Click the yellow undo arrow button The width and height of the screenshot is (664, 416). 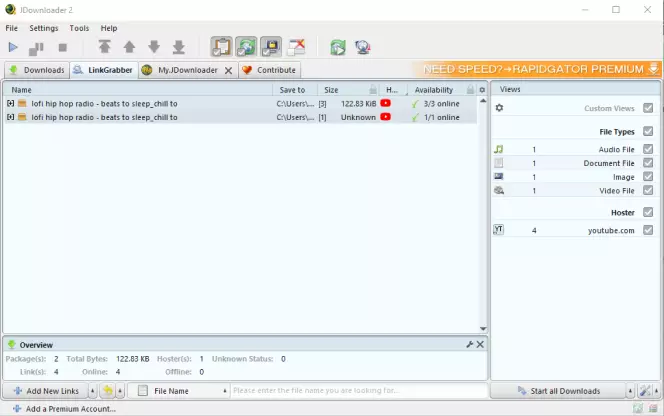click(108, 391)
